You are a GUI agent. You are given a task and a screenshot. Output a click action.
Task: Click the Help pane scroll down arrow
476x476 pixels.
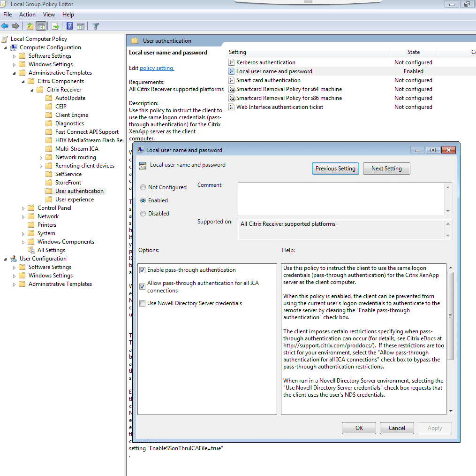coord(451,411)
